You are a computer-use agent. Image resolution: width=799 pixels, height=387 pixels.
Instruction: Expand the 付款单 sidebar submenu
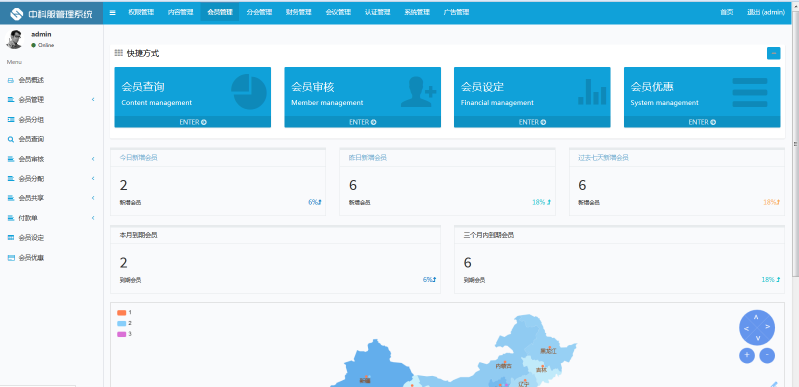pos(51,218)
